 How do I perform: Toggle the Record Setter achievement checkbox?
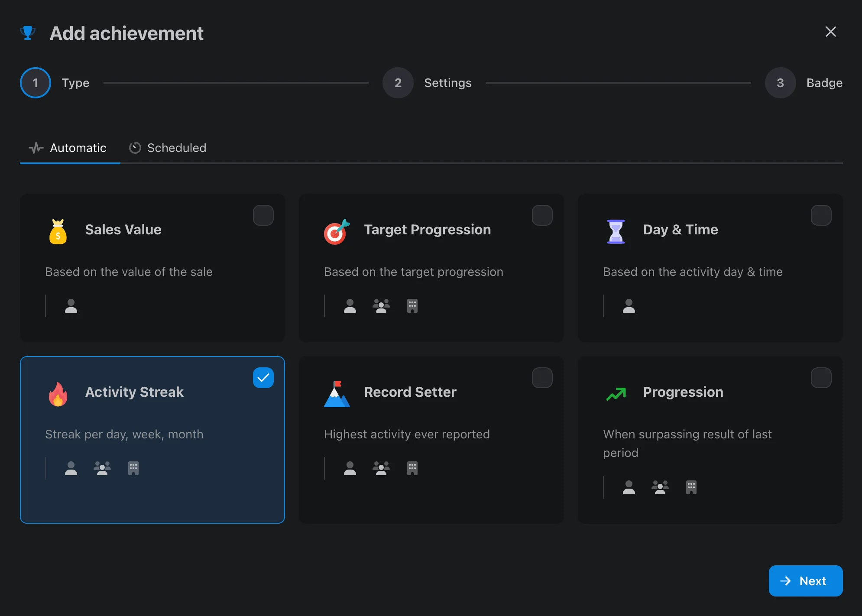click(x=542, y=377)
